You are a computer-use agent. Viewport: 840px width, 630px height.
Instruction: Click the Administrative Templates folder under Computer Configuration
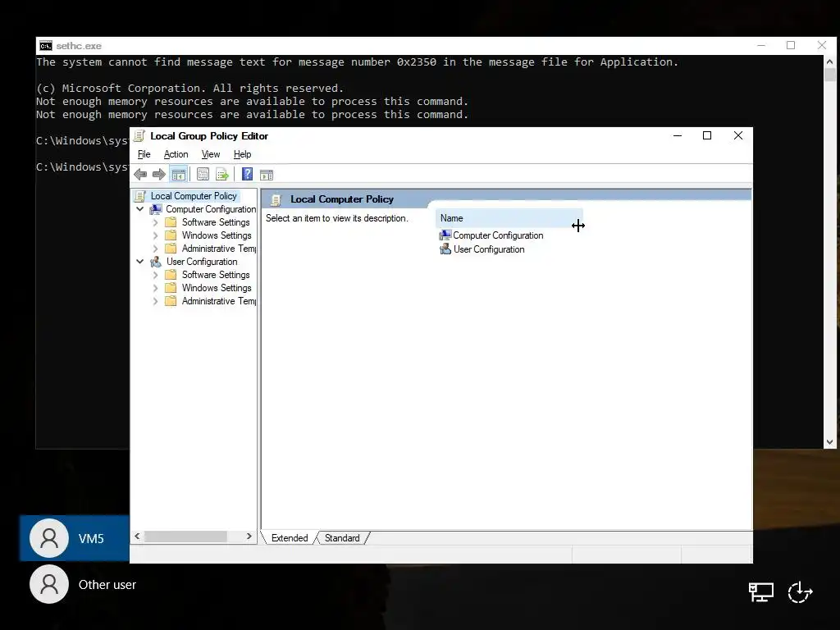(218, 249)
